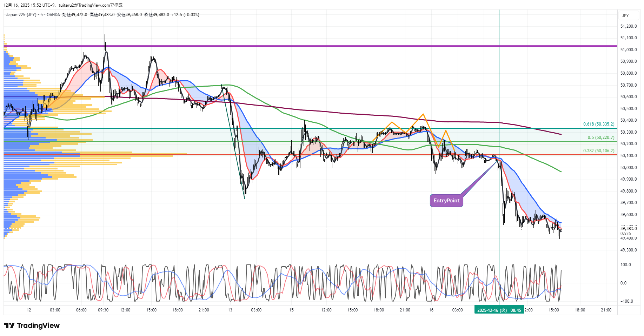The image size is (644, 336).
Task: Click the 0.0 oscillator midline label
Action: (623, 283)
